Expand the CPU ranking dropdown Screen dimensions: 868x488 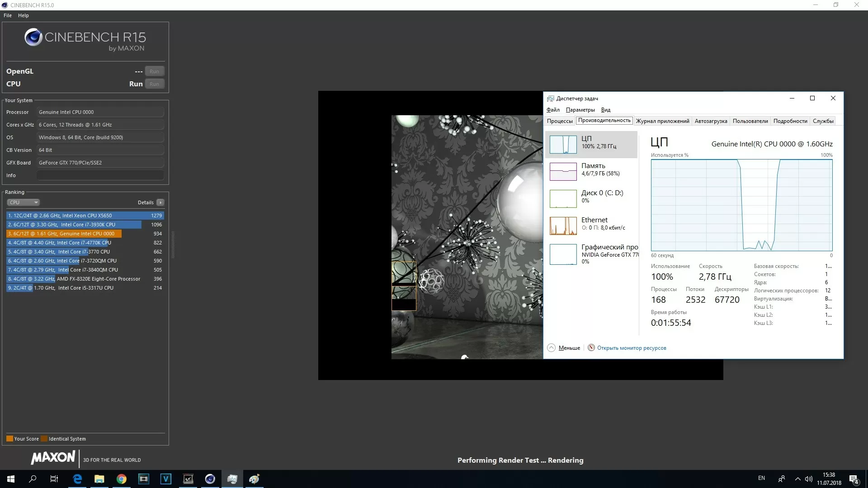[x=24, y=202]
